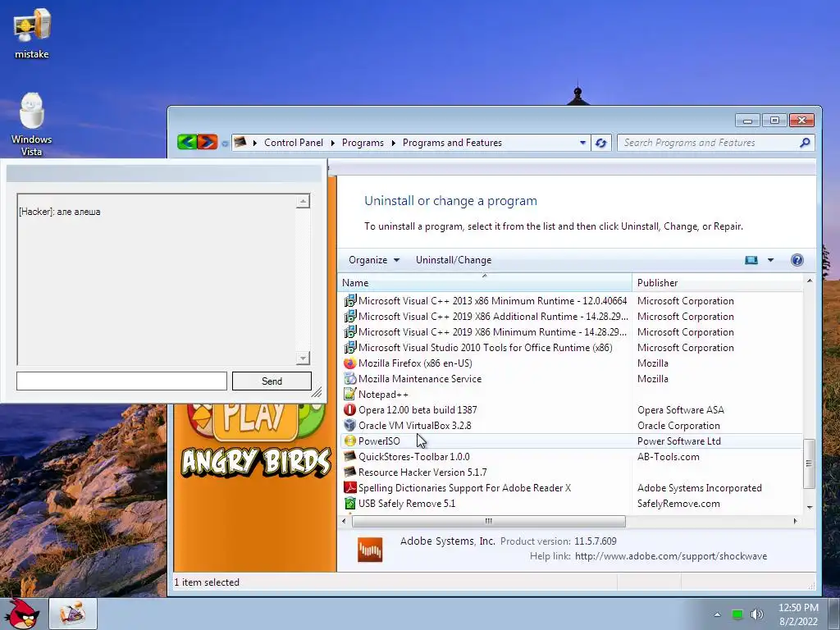Click 'Oracle Corporation' publisher cell
The height and width of the screenshot is (630, 840).
(678, 426)
